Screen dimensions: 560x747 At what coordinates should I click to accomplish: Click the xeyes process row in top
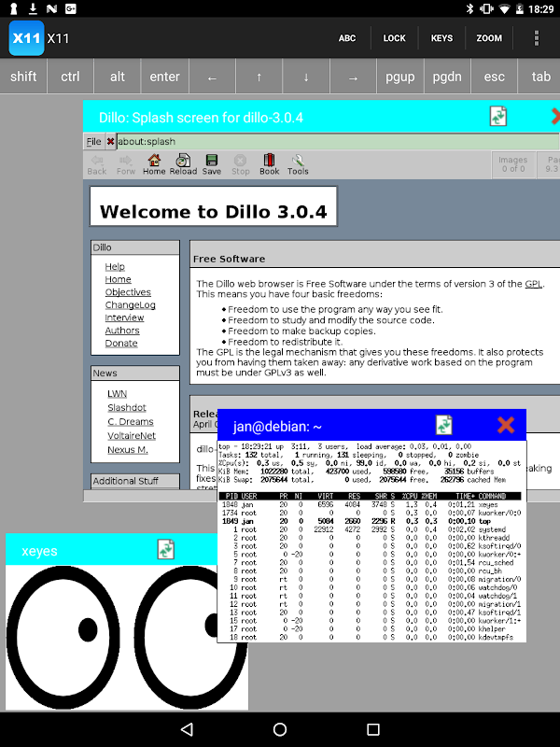tap(371, 504)
